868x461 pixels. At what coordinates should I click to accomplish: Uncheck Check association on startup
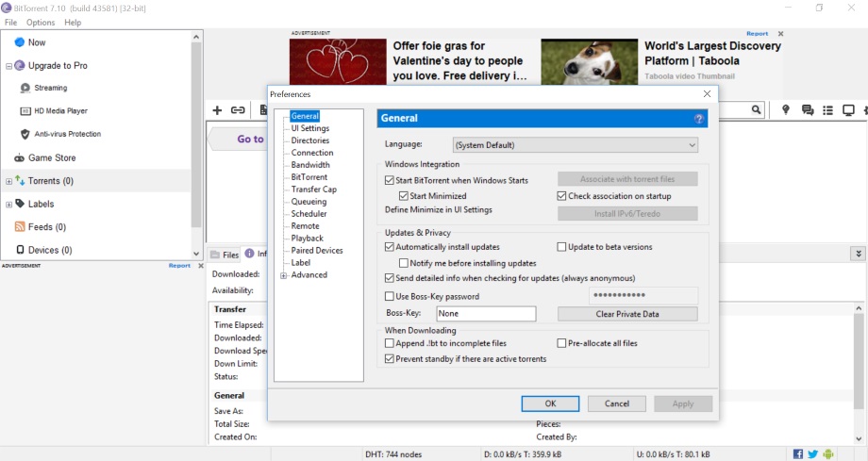[x=562, y=196]
